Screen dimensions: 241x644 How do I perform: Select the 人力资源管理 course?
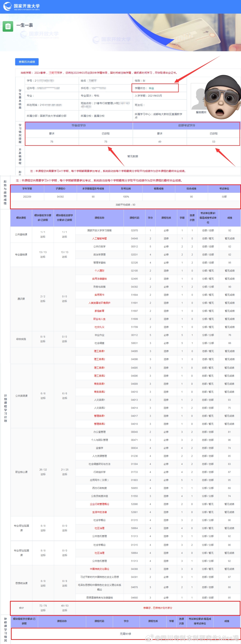[99, 456]
